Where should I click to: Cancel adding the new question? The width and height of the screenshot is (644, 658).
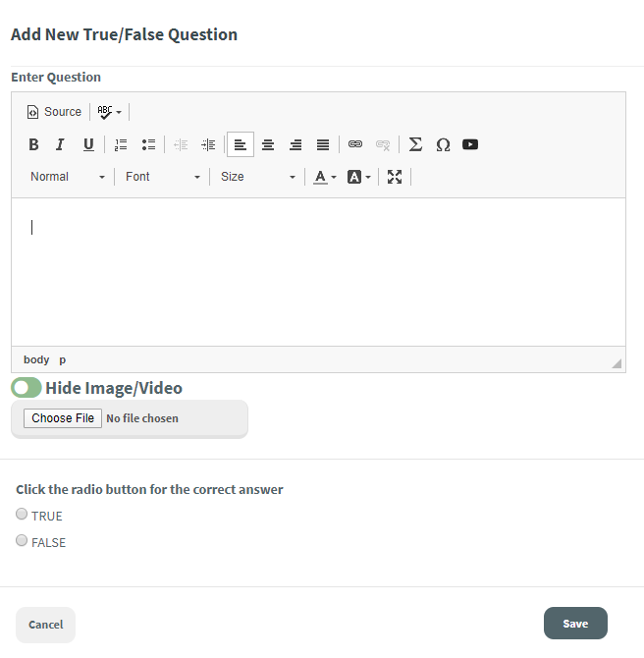click(x=45, y=625)
